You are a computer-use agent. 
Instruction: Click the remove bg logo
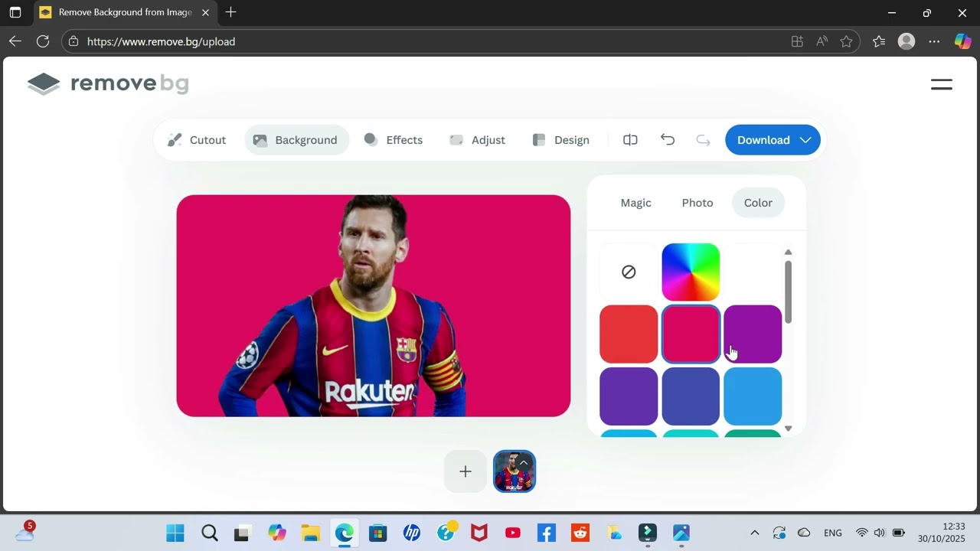pyautogui.click(x=108, y=83)
